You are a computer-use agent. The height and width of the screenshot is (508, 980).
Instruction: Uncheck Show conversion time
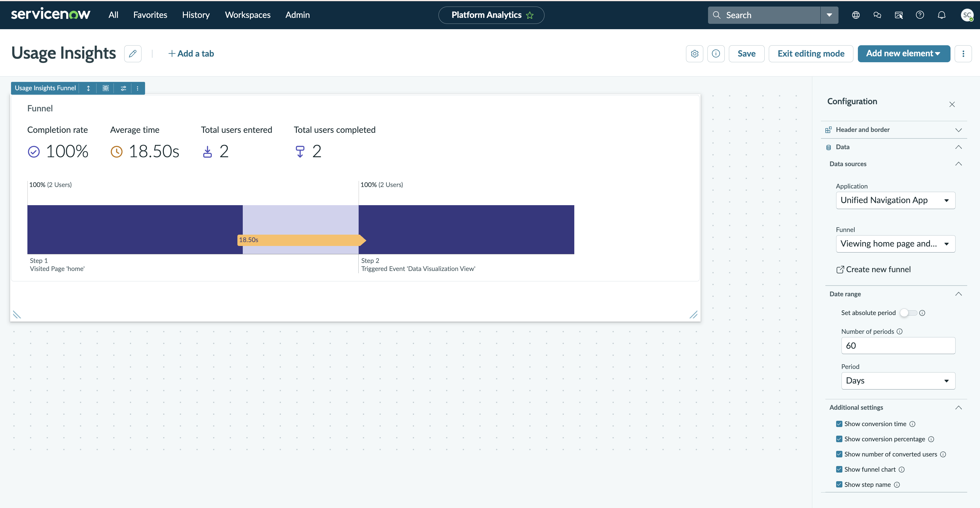pyautogui.click(x=839, y=424)
